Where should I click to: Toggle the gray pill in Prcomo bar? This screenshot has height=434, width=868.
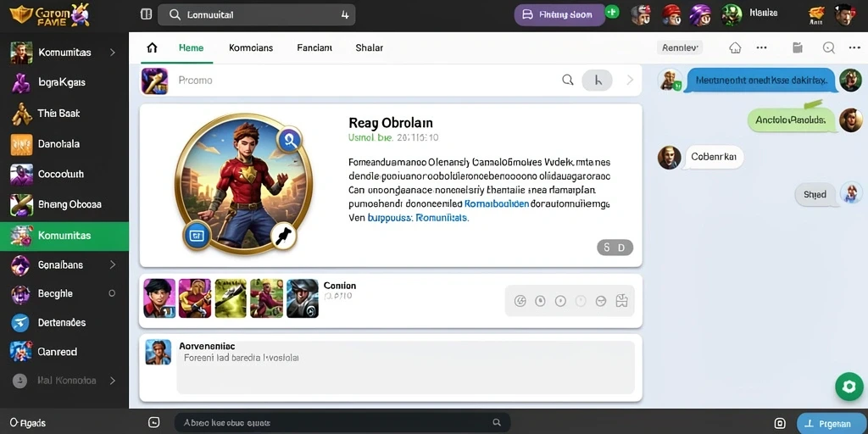[598, 81]
